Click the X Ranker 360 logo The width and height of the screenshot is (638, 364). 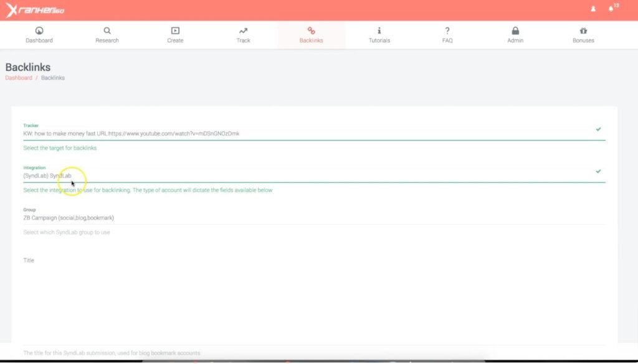(x=35, y=10)
